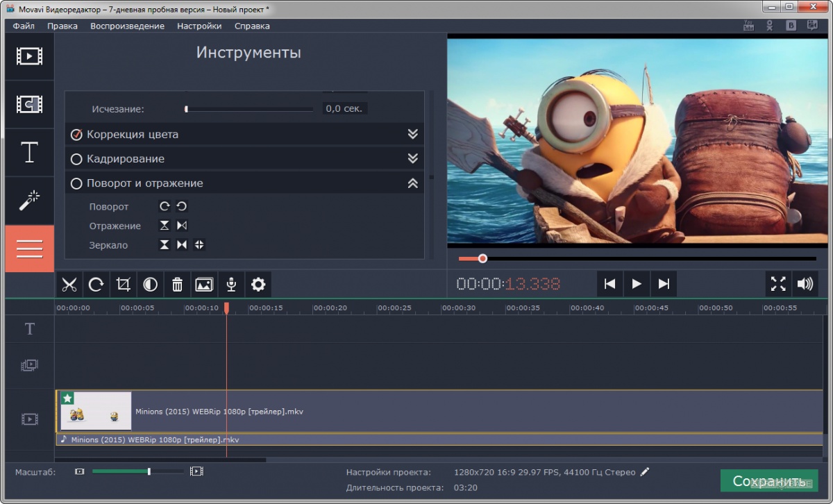Rotate clip clockwise in Поворот row
The width and height of the screenshot is (833, 504).
tap(165, 206)
